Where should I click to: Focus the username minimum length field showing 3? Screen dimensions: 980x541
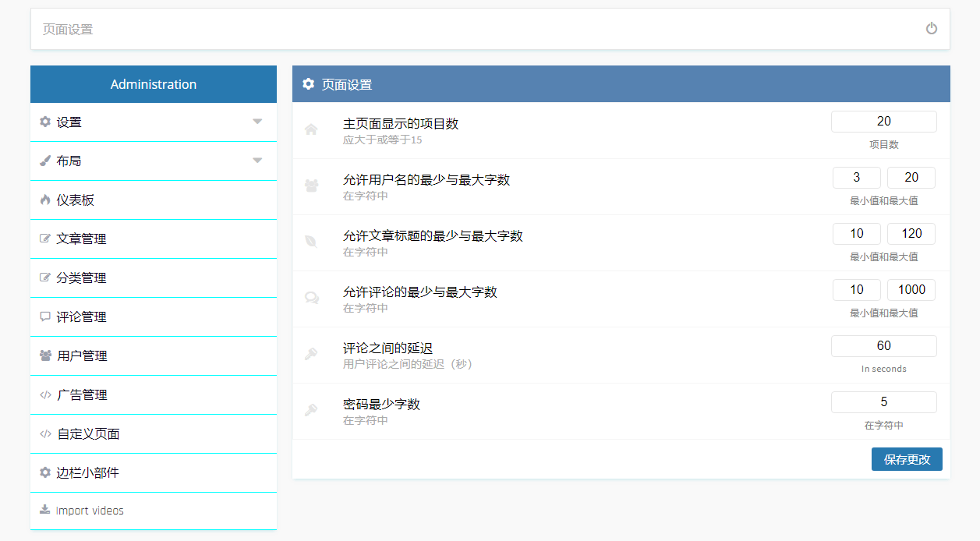coord(857,178)
